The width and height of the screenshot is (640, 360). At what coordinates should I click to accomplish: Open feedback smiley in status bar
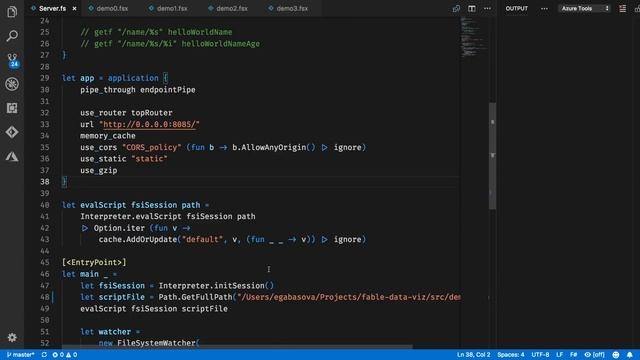(616, 355)
